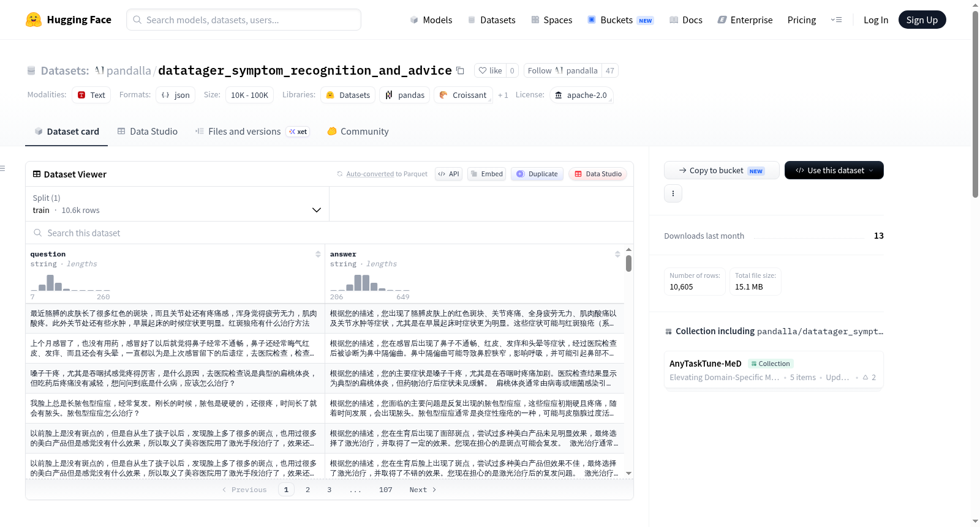980x527 pixels.
Task: Click the navbar more-menu icon
Action: [x=836, y=20]
